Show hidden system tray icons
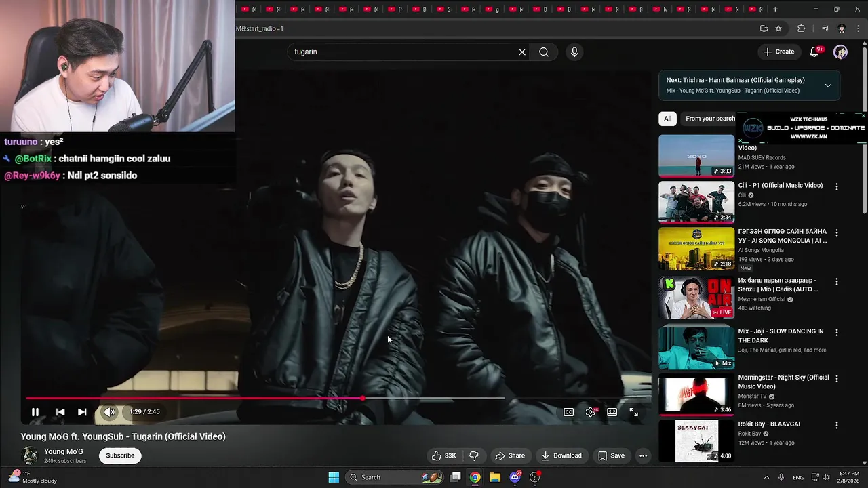Viewport: 868px width, 488px height. (x=766, y=477)
